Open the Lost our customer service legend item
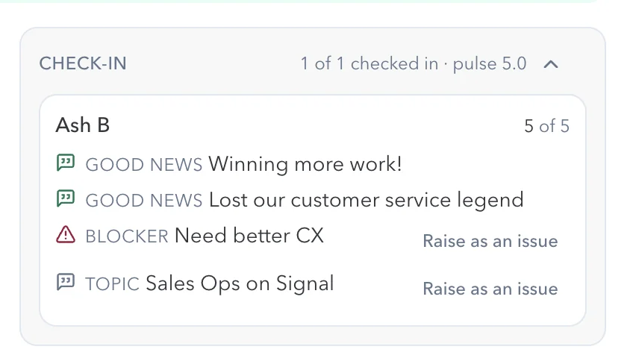The width and height of the screenshot is (630, 364). click(x=366, y=200)
